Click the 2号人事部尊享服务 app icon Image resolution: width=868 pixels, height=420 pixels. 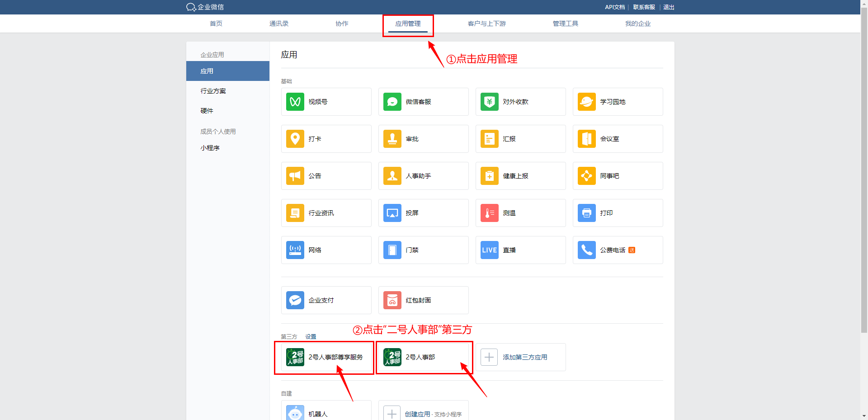[x=295, y=357]
